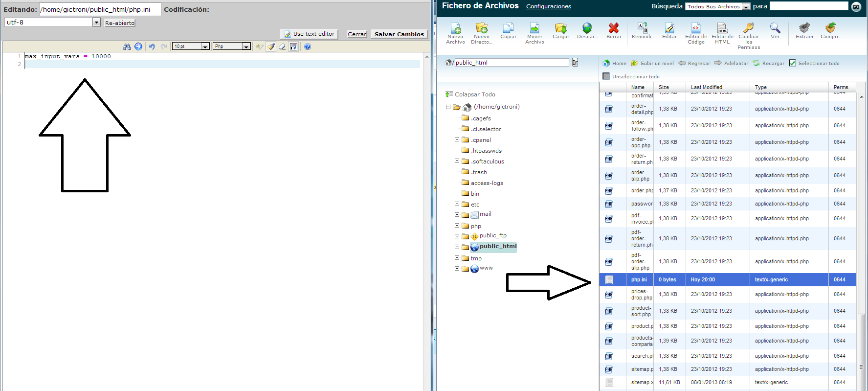Screen dimensions: 868x391
Task: Open the 10 pt font size dropdown
Action: tap(191, 46)
